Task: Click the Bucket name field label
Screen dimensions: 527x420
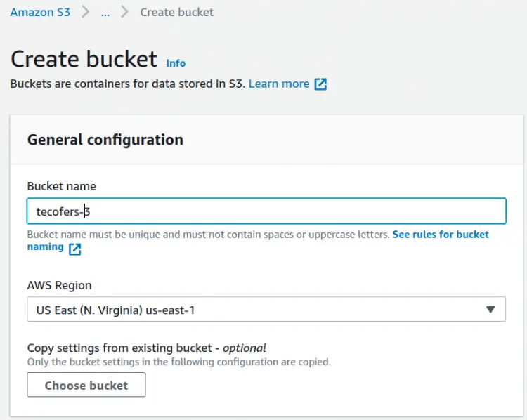Action: [x=62, y=186]
